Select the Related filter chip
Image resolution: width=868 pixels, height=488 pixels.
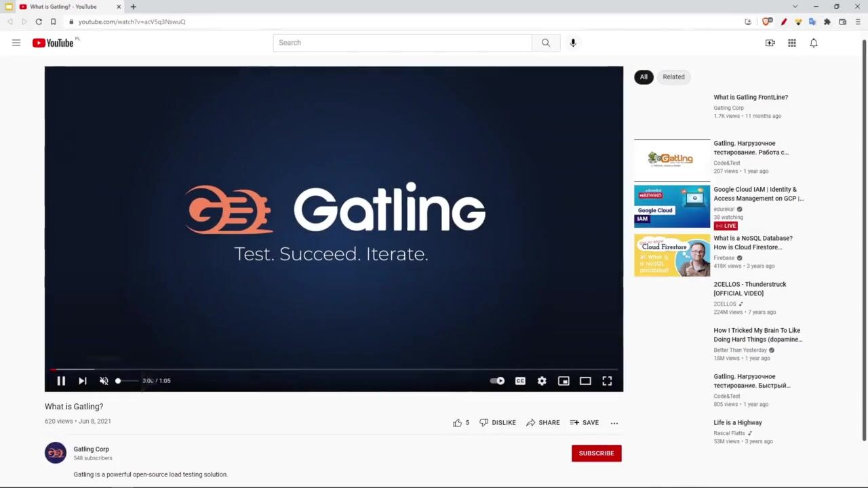coord(673,77)
